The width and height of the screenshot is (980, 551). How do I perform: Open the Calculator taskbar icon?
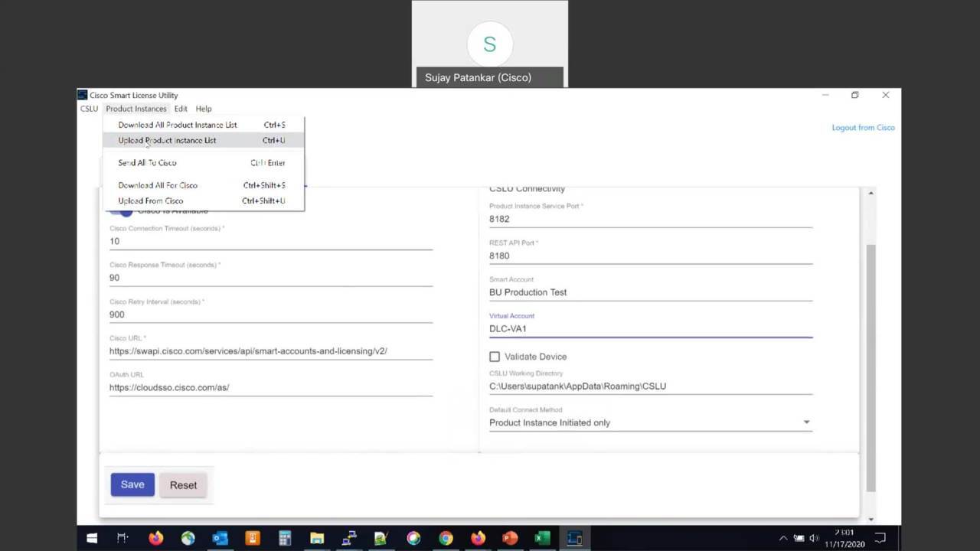point(285,538)
